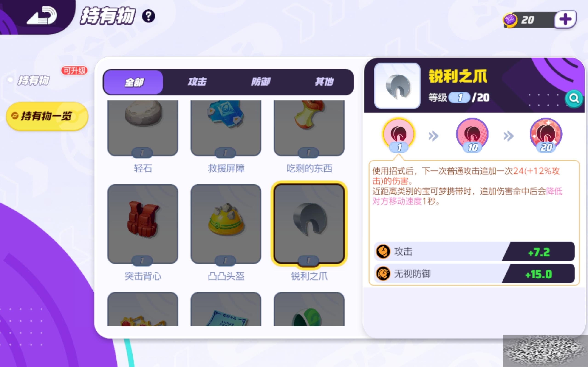This screenshot has height=367, width=588.
Task: Select the 持有物 sidebar entry
Action: [x=34, y=80]
